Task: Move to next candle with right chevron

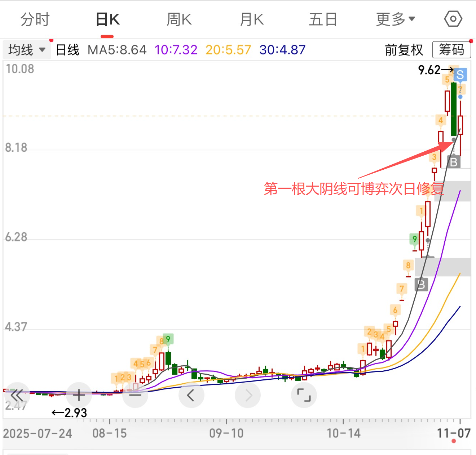Action: pyautogui.click(x=248, y=395)
